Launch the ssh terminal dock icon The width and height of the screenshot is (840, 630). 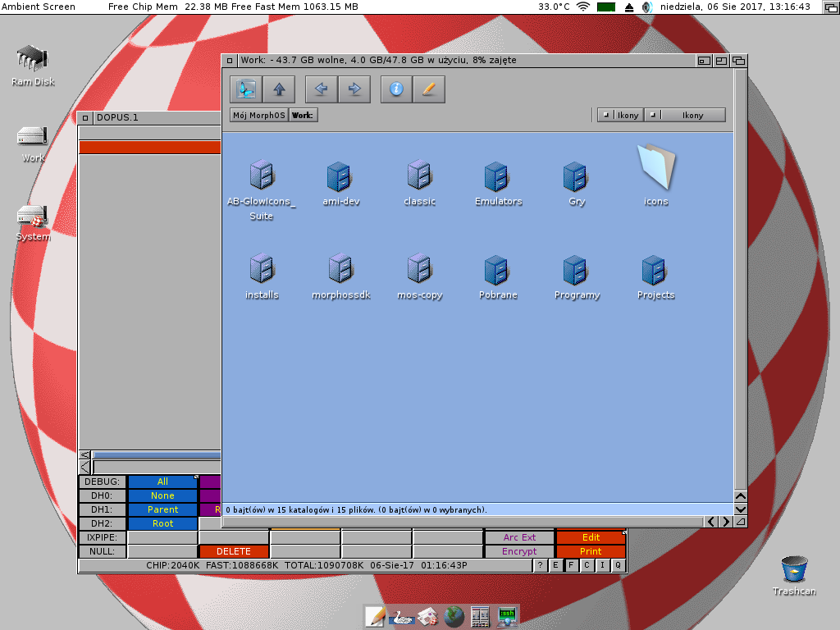tap(507, 617)
